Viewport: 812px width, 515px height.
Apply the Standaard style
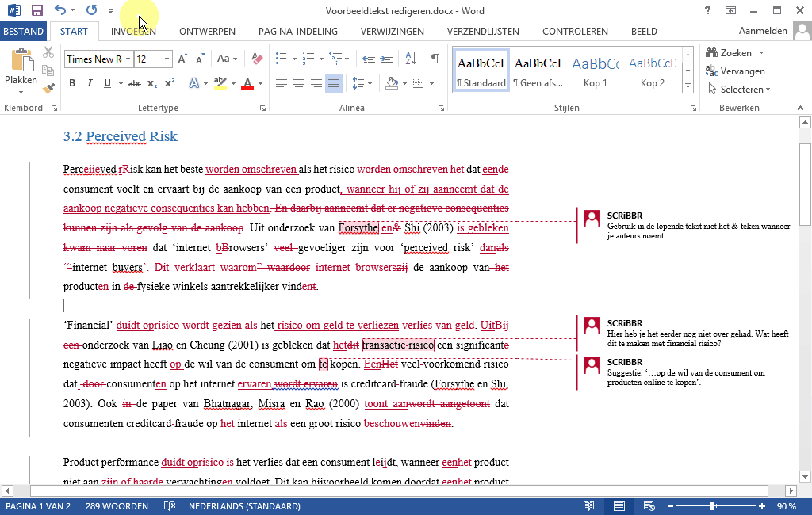(x=481, y=71)
